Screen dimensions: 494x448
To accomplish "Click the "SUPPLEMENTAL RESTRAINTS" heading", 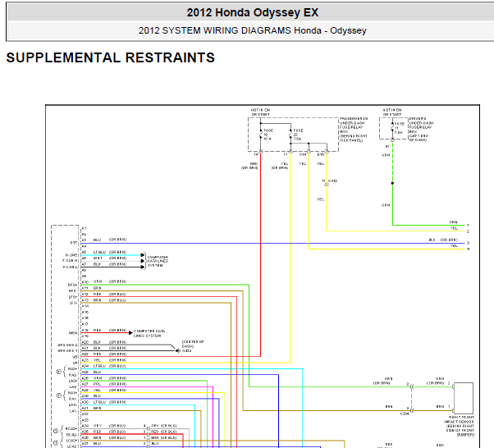I will 110,57.
